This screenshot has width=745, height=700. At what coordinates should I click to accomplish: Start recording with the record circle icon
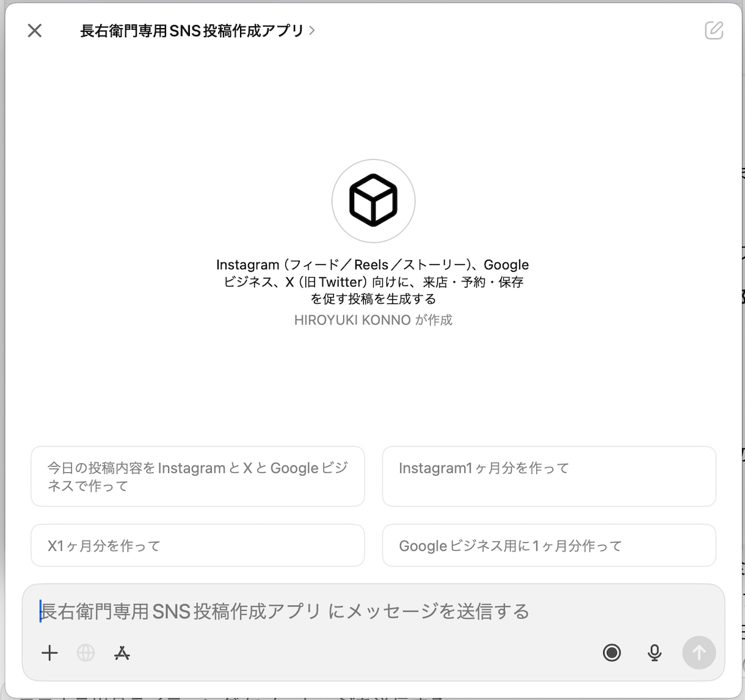point(612,653)
